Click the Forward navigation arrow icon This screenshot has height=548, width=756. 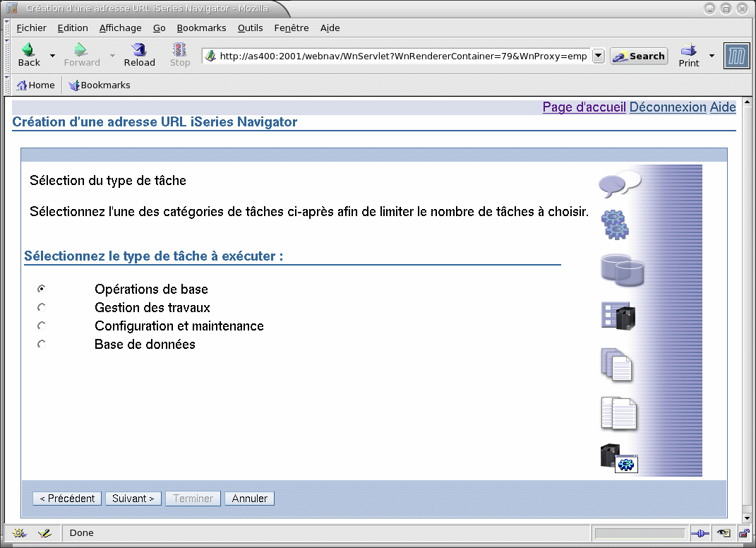click(80, 49)
